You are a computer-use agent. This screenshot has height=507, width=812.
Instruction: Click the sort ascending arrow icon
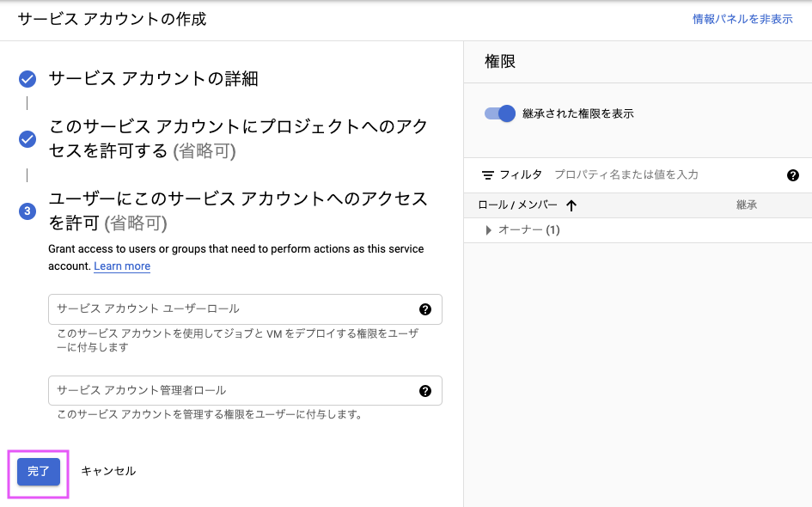pos(571,205)
